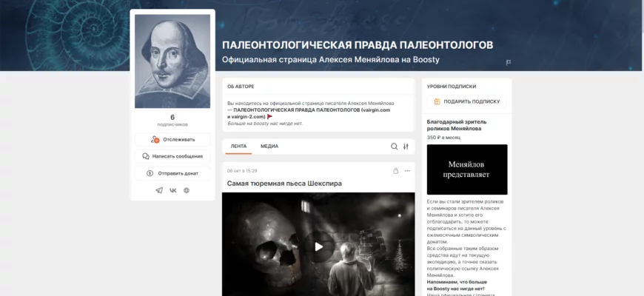Viewport: 644px width, 296px height.
Task: Switch to the Лента tab
Action: [x=238, y=147]
